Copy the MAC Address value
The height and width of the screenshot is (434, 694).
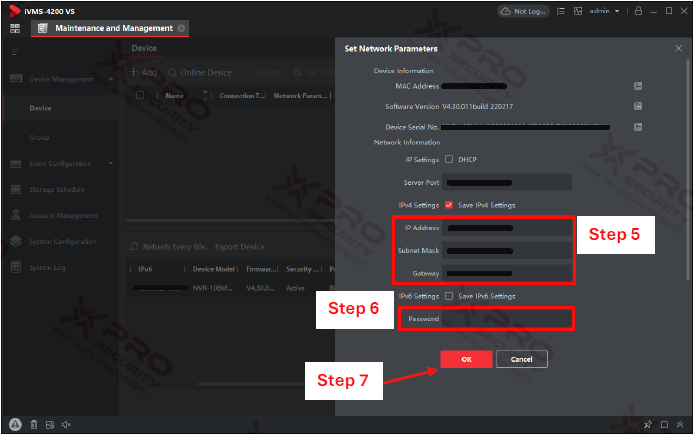click(638, 86)
